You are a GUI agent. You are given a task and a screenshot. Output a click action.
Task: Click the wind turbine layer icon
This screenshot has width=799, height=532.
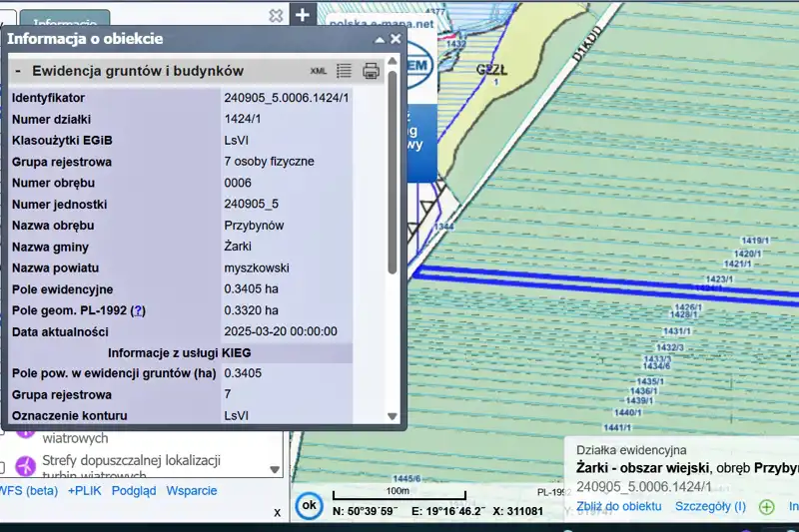click(25, 465)
